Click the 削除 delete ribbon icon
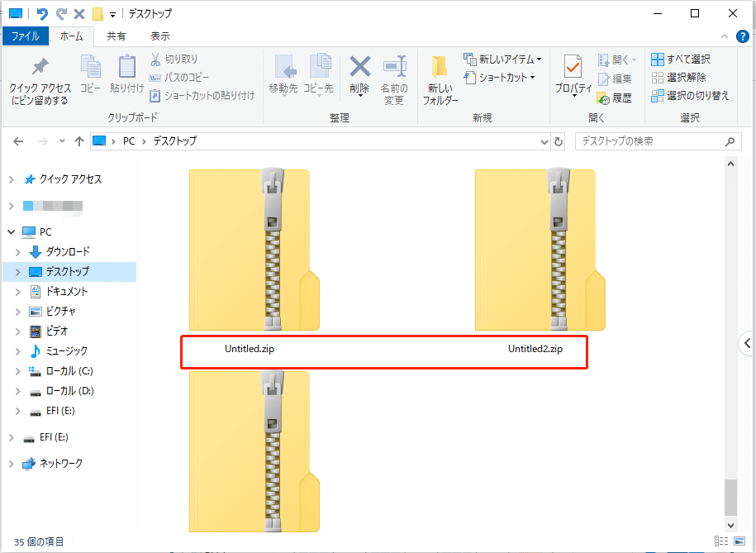The image size is (756, 553). 359,67
